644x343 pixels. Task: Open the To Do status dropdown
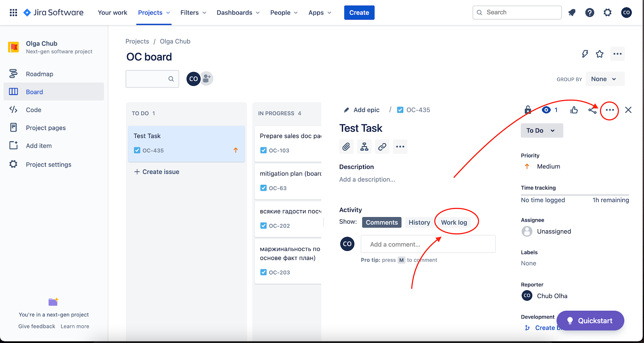[541, 130]
